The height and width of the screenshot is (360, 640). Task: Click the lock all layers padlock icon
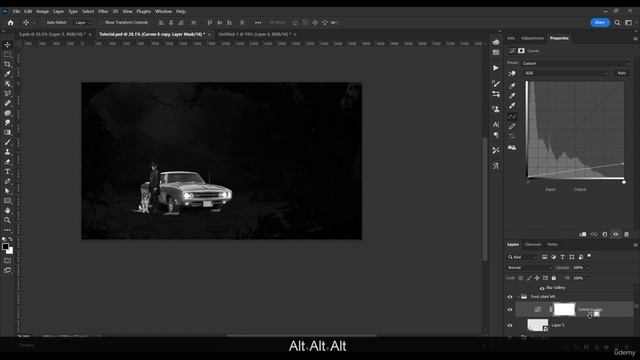pos(554,278)
